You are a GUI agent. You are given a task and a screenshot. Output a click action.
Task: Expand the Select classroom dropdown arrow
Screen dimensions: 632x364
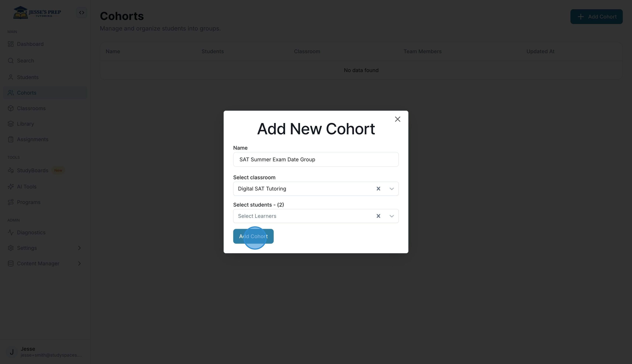click(x=392, y=189)
